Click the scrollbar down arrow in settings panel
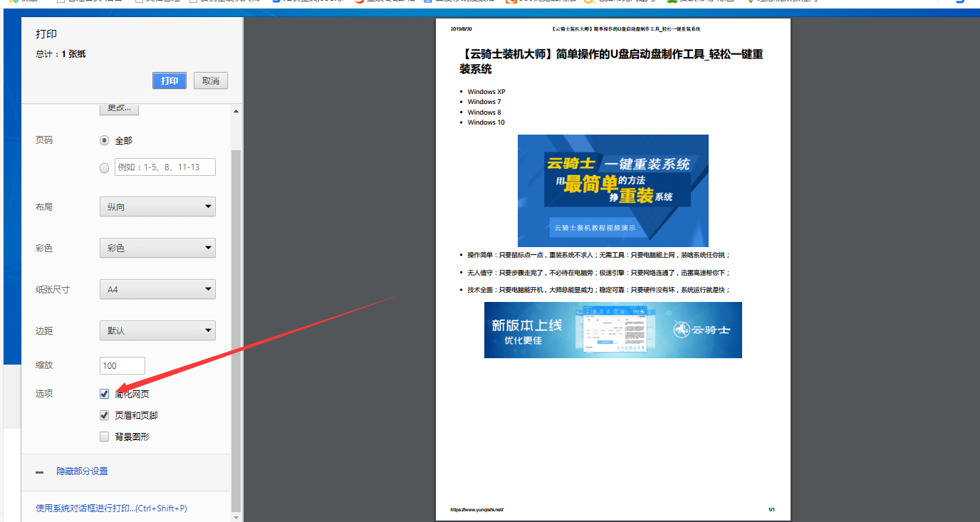 click(x=236, y=518)
